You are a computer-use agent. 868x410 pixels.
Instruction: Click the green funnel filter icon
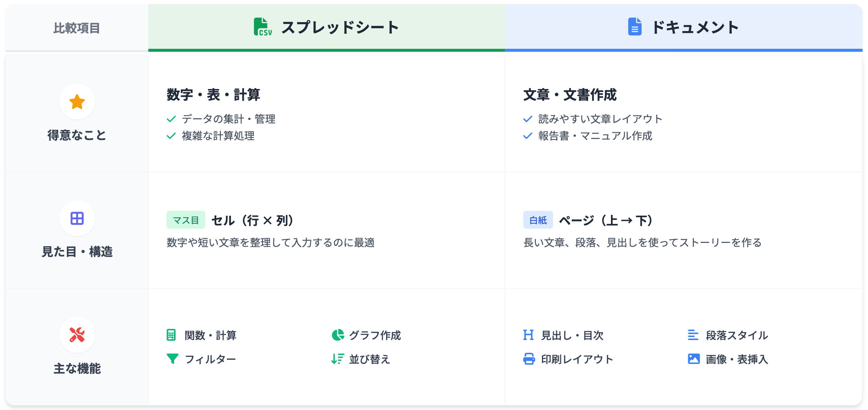tap(172, 359)
